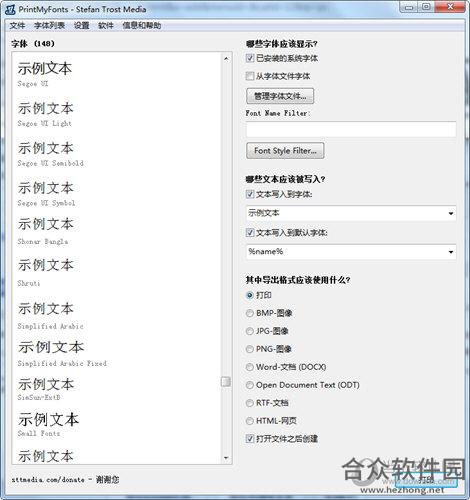Click the Font Name Filter input field
The height and width of the screenshot is (500, 470).
pyautogui.click(x=351, y=129)
